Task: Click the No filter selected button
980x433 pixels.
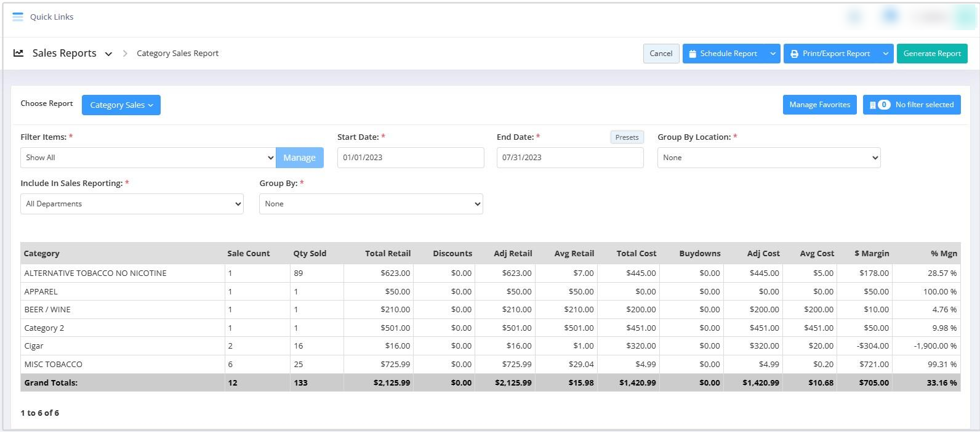Action: (912, 105)
